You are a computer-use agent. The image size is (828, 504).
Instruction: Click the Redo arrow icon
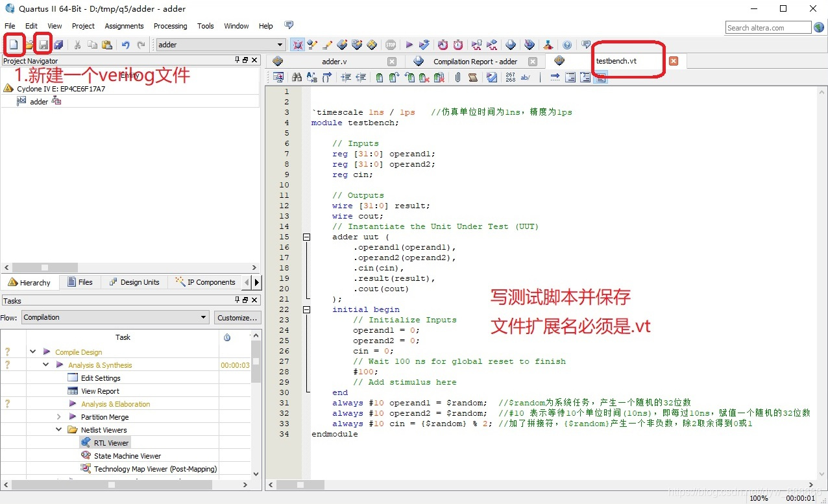pos(141,45)
